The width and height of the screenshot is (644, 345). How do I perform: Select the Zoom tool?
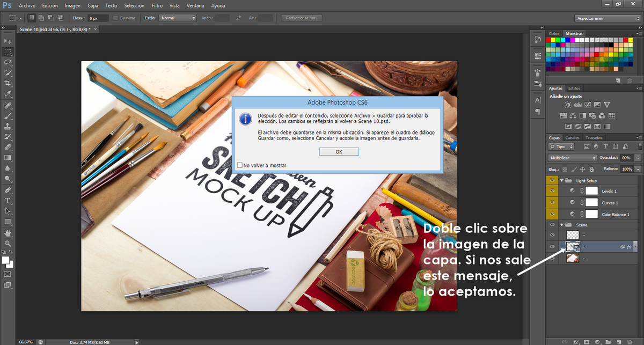coord(8,243)
